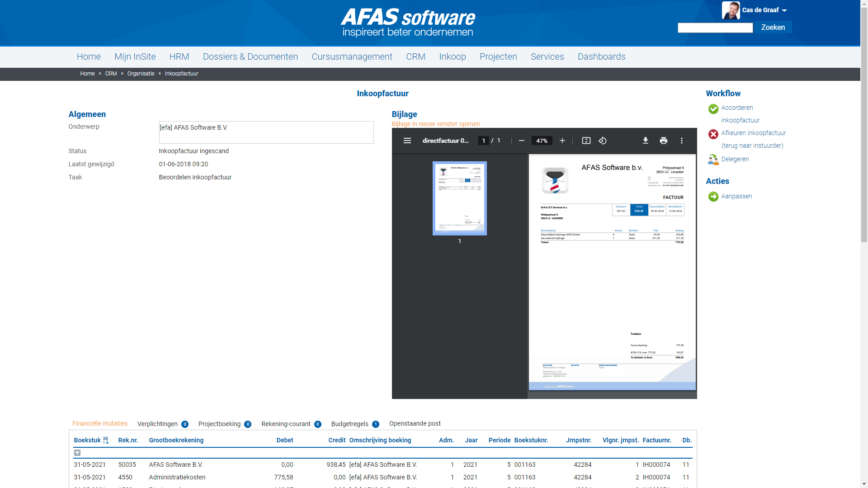Click Accorderen inkoopfactuur link
Image resolution: width=868 pixels, height=488 pixels.
click(x=740, y=114)
